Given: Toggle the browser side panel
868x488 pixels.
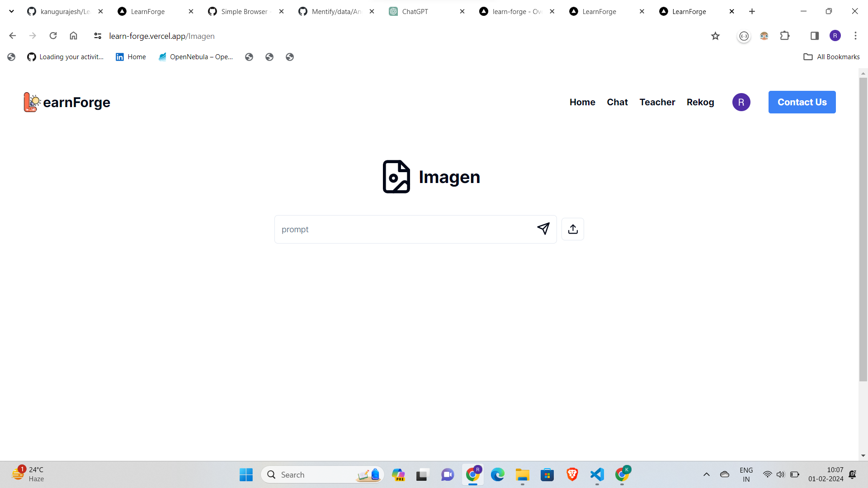Looking at the screenshot, I should coord(814,36).
